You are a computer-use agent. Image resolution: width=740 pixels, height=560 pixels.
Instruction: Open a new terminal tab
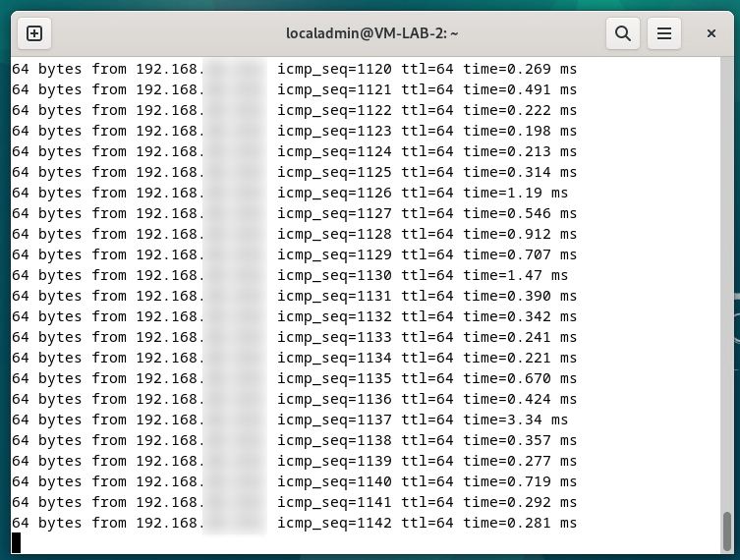34,33
